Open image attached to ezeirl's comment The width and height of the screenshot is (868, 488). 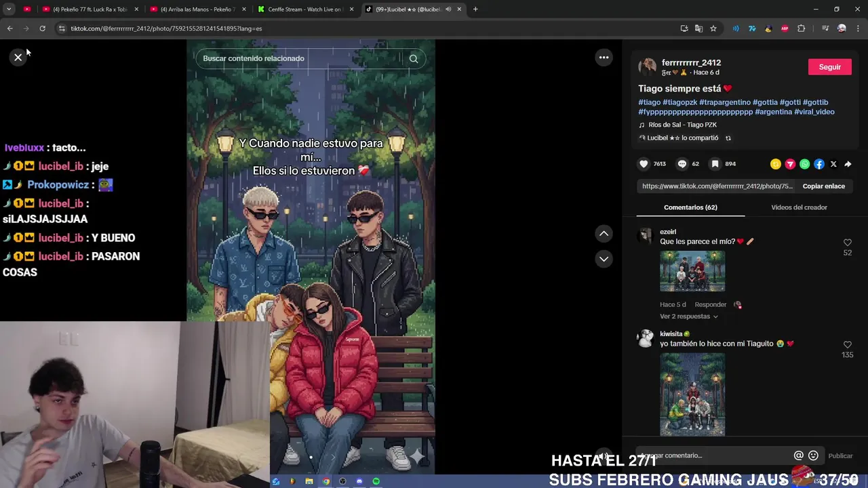click(x=692, y=271)
